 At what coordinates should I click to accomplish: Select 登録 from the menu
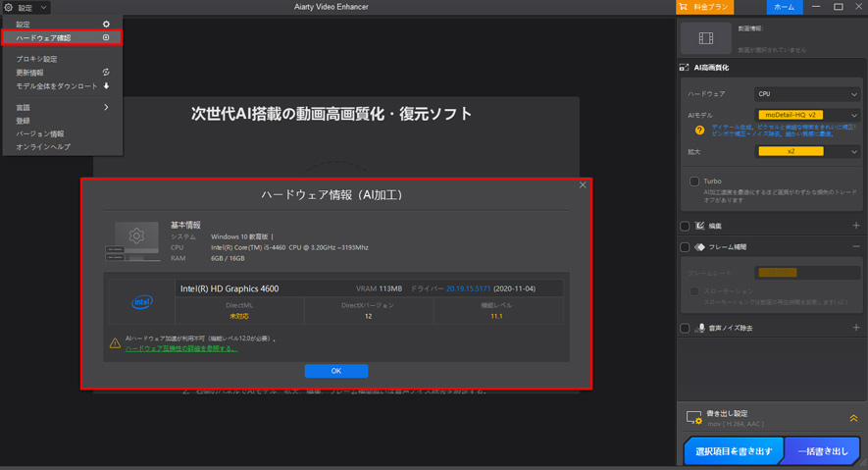(x=62, y=121)
